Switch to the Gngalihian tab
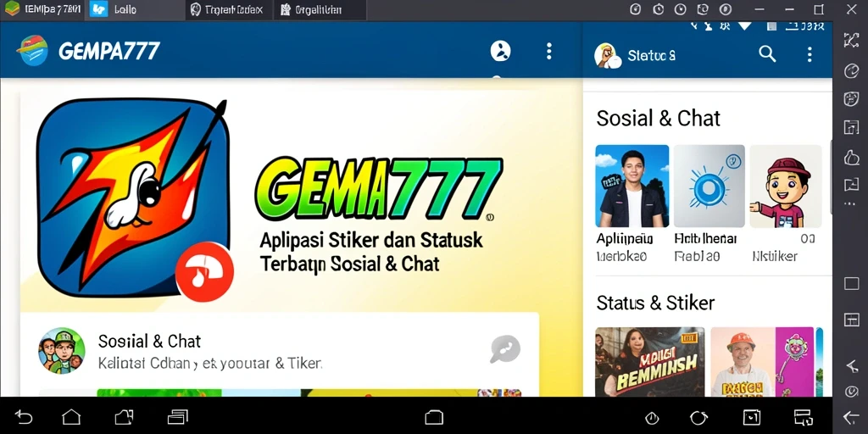868x434 pixels. coord(320,10)
